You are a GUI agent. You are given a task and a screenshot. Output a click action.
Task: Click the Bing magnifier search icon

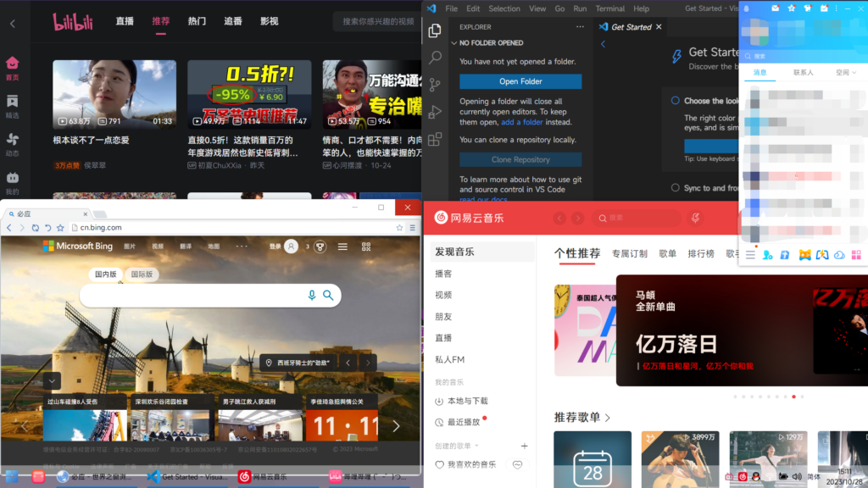point(328,296)
